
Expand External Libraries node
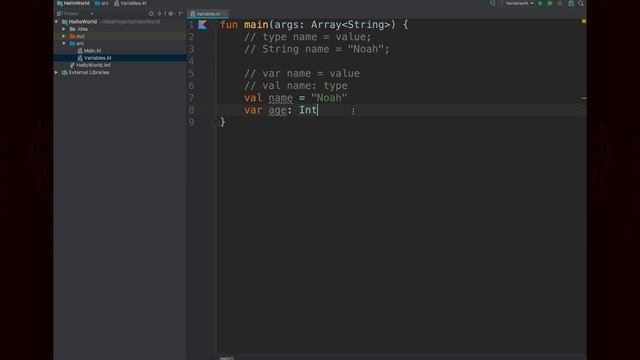(x=57, y=72)
